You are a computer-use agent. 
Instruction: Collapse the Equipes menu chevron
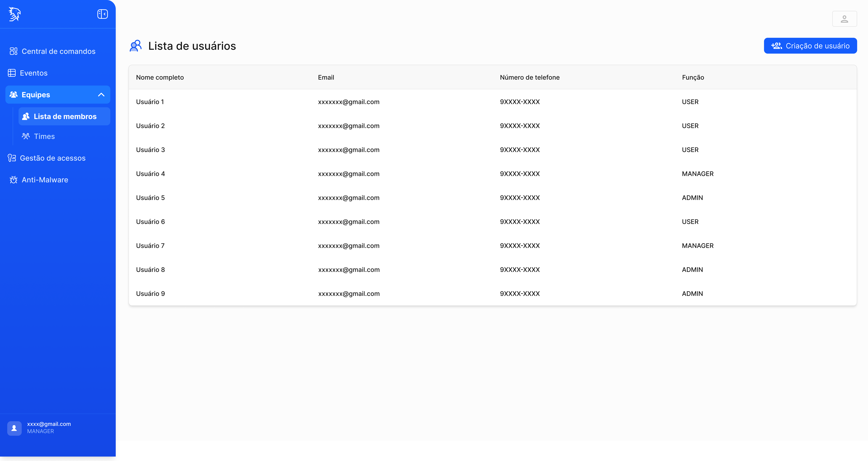101,95
